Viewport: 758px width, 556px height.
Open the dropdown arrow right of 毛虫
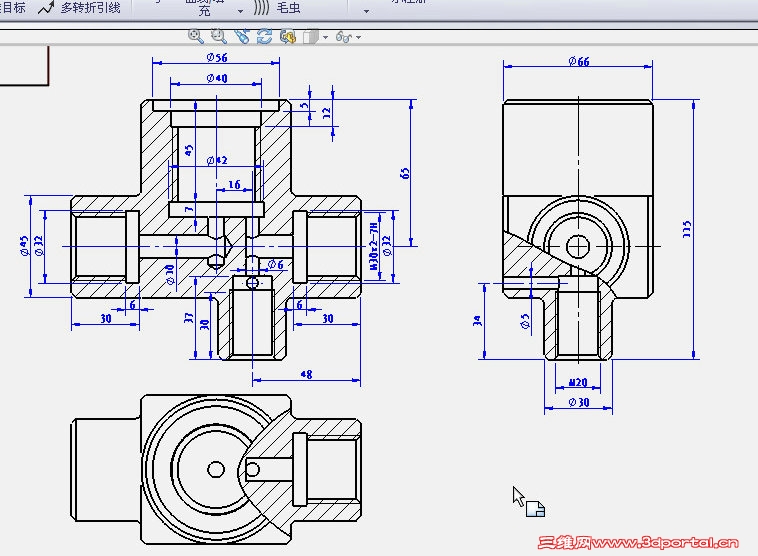point(366,11)
